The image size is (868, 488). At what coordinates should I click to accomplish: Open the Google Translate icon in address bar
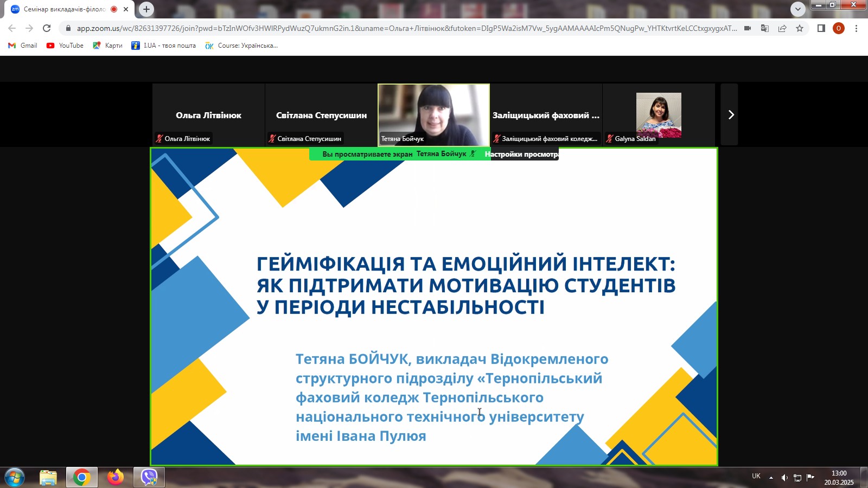tap(765, 28)
